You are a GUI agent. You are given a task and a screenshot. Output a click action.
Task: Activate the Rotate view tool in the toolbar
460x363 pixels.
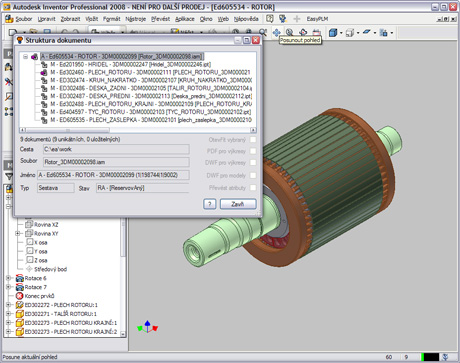click(x=303, y=32)
